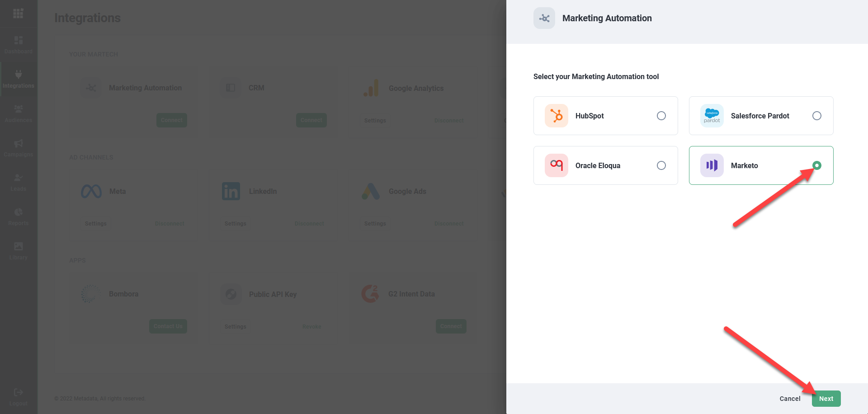Open the Dashboard sidebar item
The width and height of the screenshot is (868, 414).
(19, 45)
